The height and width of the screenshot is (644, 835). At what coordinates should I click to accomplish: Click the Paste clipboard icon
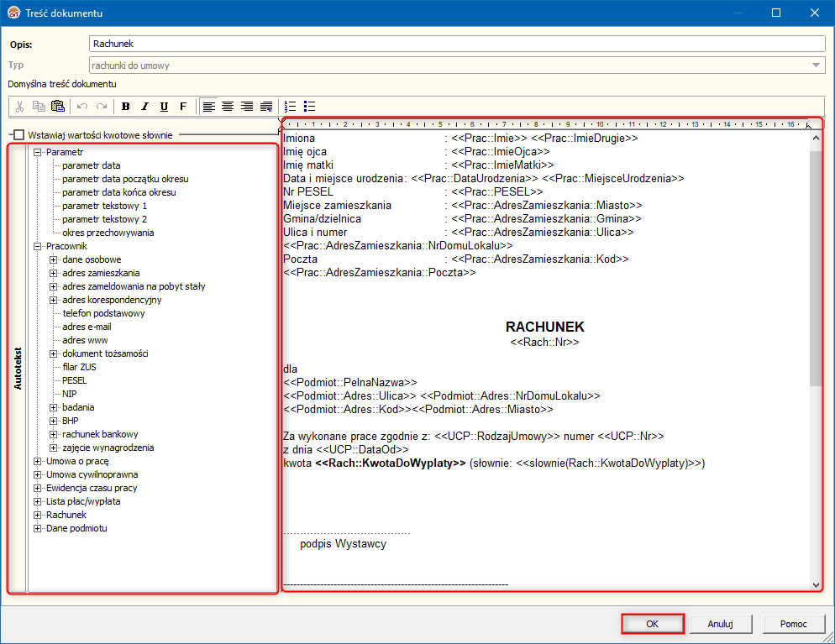click(57, 107)
